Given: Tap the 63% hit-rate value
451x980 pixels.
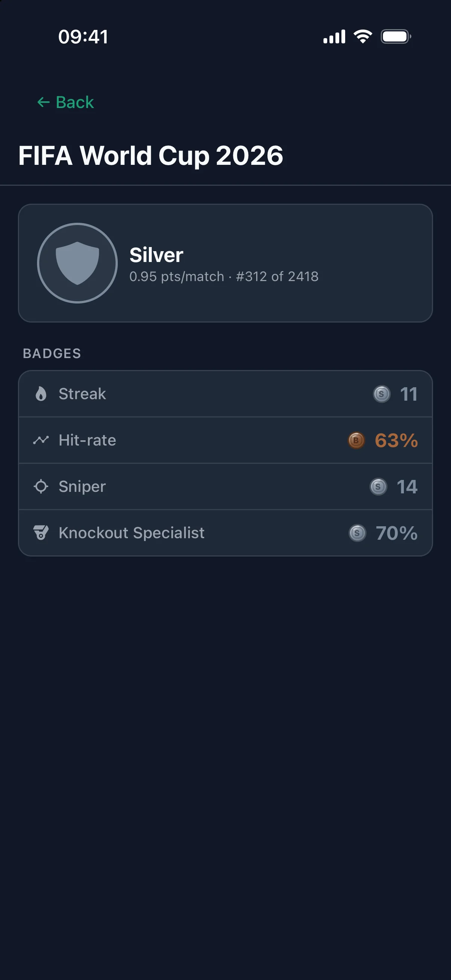Looking at the screenshot, I should [396, 441].
